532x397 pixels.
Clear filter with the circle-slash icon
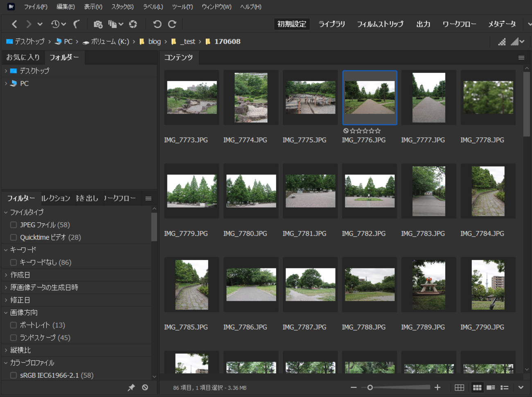[145, 387]
